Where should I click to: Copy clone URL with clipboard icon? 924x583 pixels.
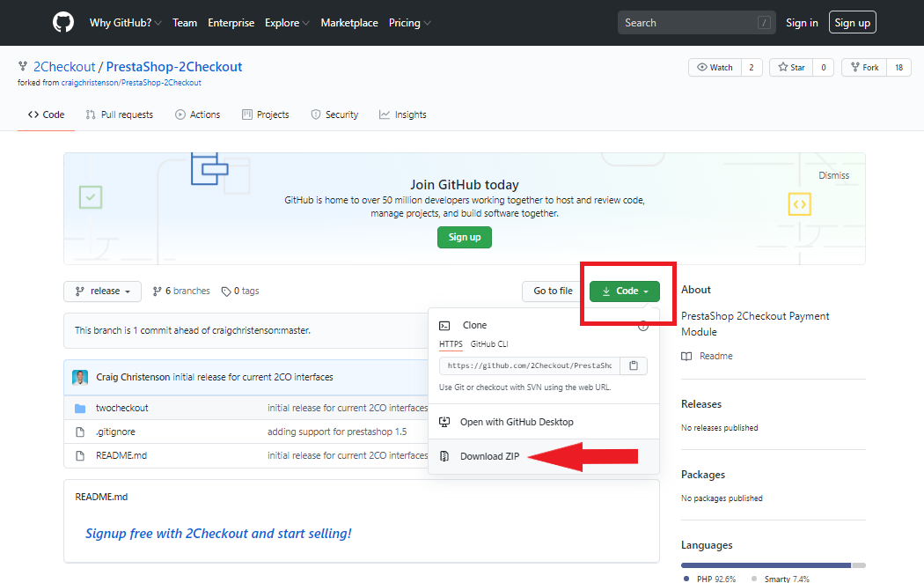click(x=634, y=365)
